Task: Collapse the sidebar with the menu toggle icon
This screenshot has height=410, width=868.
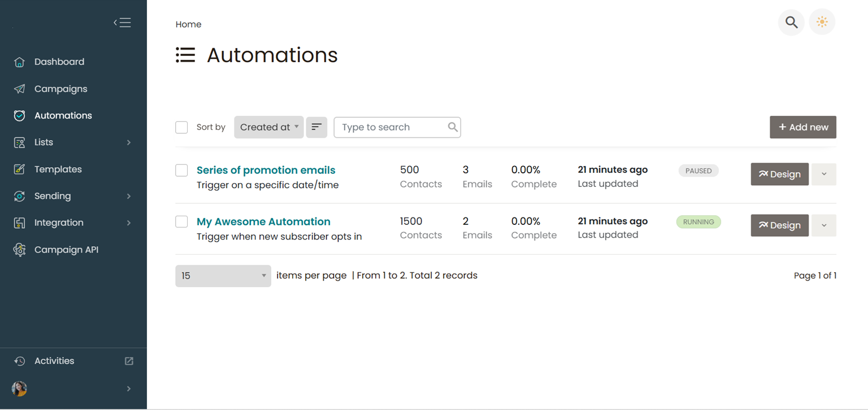Action: pyautogui.click(x=122, y=23)
